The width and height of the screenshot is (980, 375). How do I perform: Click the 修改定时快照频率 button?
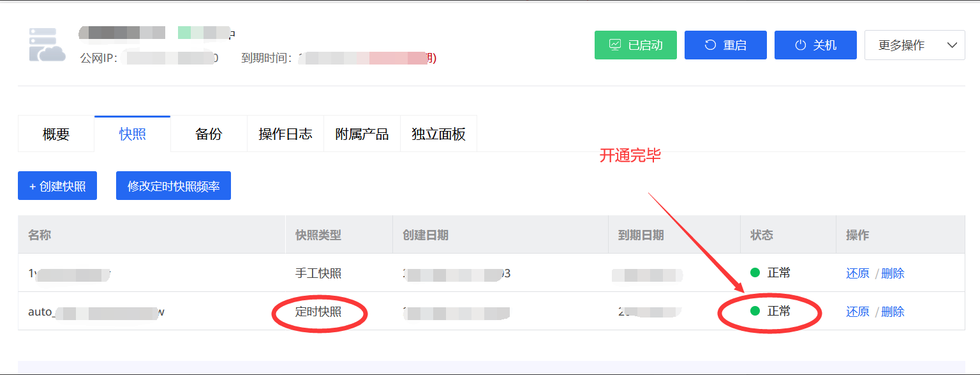(x=174, y=186)
